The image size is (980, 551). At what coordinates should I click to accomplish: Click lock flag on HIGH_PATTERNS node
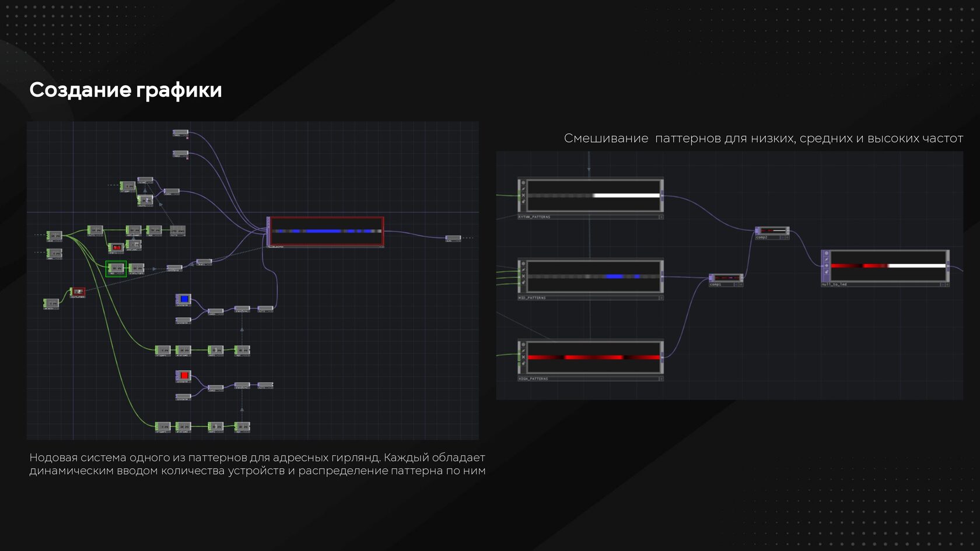click(523, 364)
